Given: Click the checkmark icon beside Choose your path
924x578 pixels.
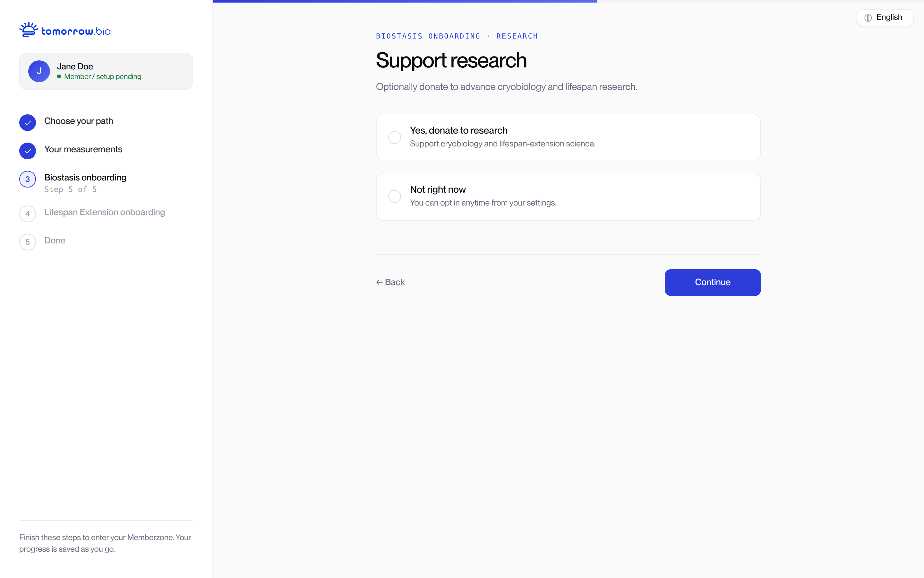Looking at the screenshot, I should (x=28, y=123).
